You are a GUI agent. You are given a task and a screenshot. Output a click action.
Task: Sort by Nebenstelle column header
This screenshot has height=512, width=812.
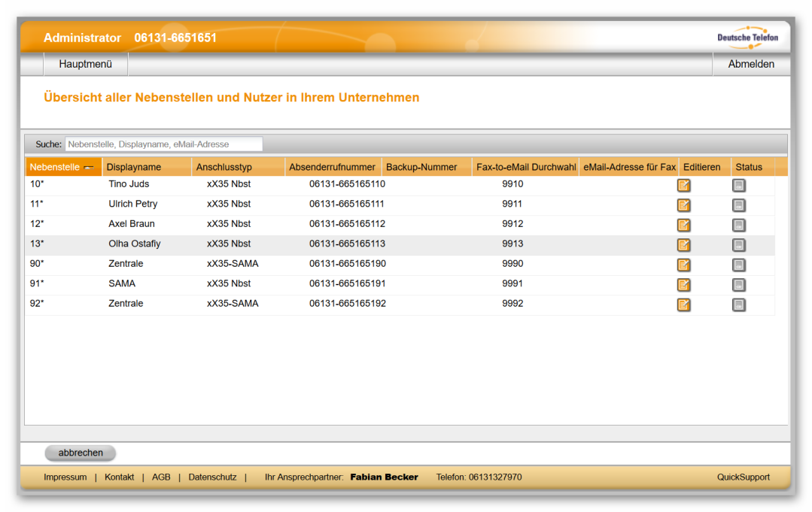55,167
